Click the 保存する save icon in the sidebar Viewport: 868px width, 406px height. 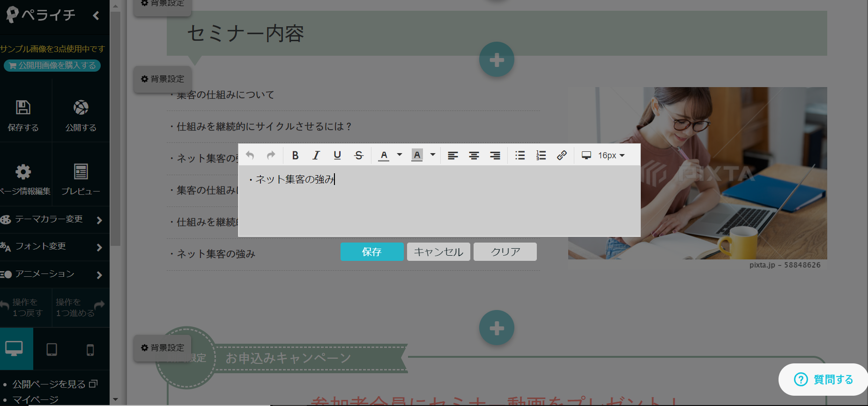[23, 115]
